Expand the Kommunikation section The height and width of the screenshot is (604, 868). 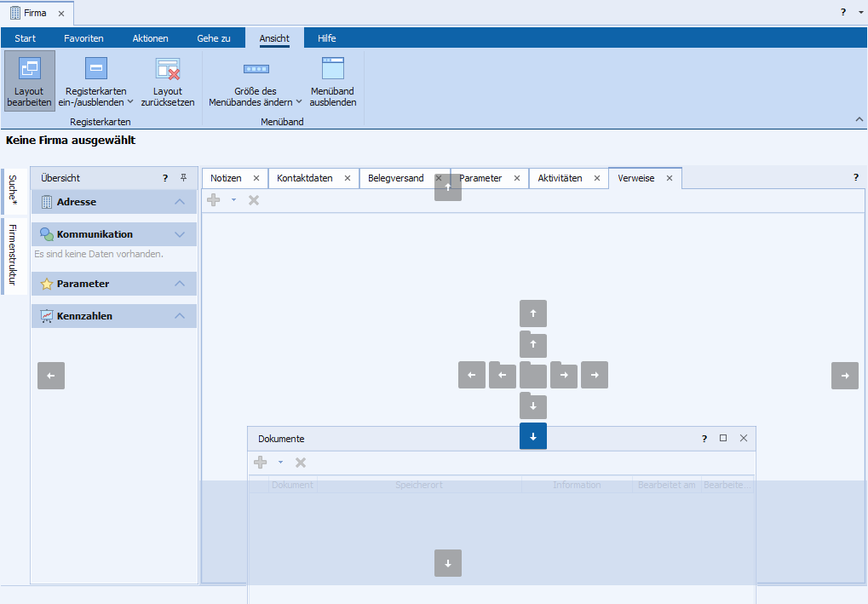click(179, 234)
